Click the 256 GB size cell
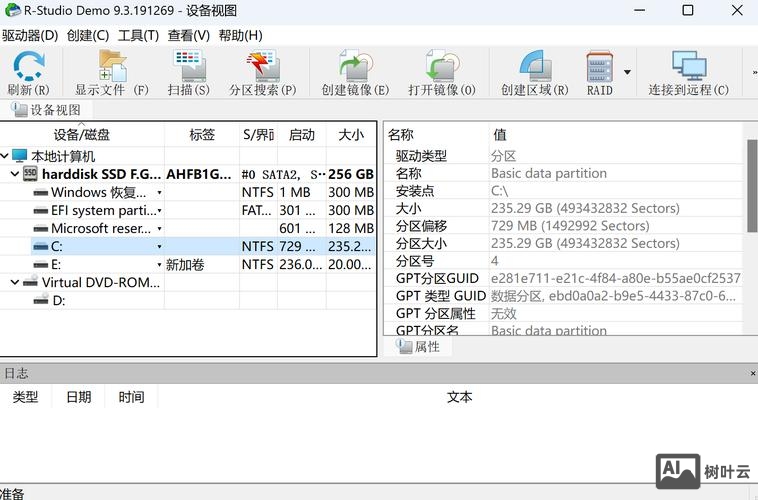 coord(350,174)
